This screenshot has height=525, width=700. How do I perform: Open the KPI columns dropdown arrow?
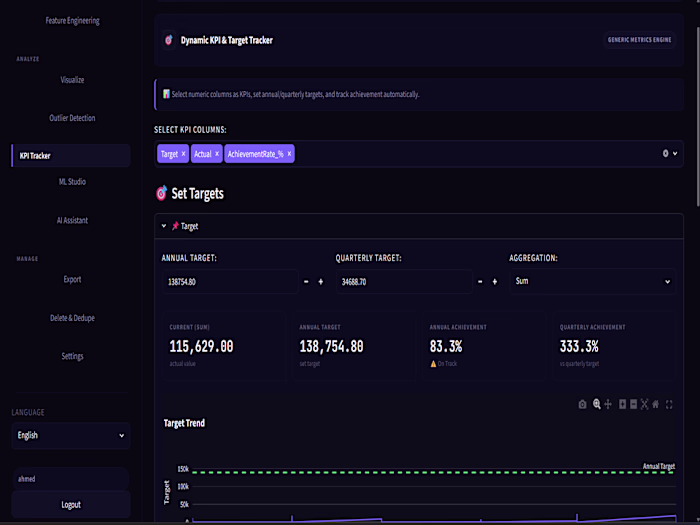[675, 154]
